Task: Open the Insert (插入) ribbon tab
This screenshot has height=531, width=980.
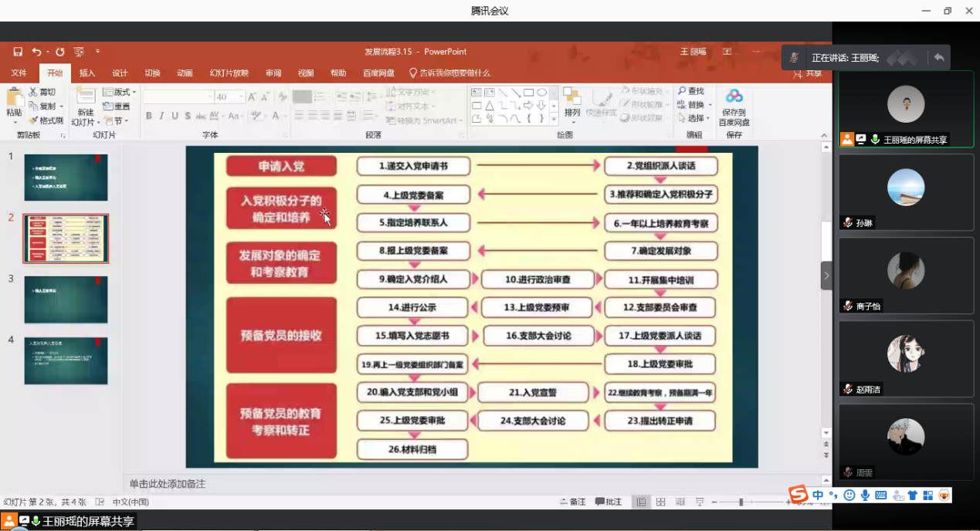Action: click(87, 73)
